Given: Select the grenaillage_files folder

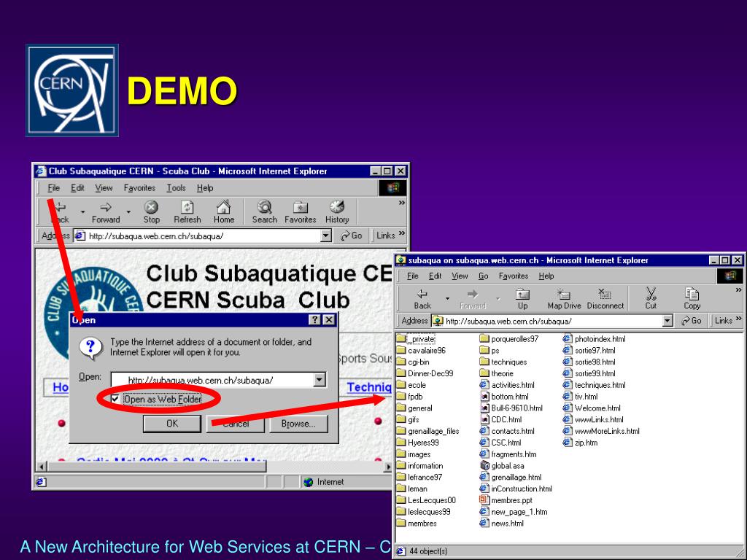Looking at the screenshot, I should 427,431.
